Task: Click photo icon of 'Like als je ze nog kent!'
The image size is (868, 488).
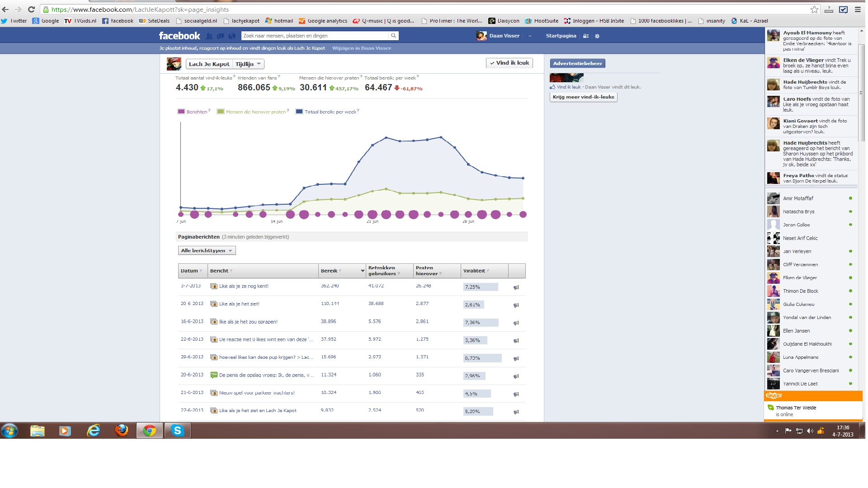Action: pyautogui.click(x=214, y=286)
